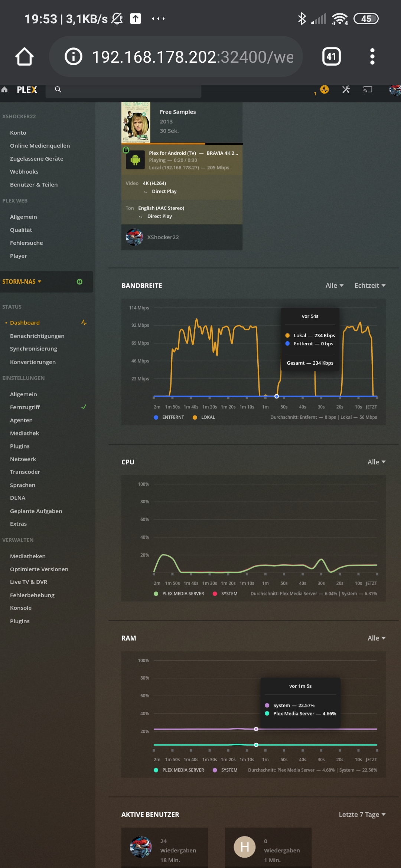401x868 pixels.
Task: Toggle PLEX MEDIA SERVER in RAM legend
Action: point(179,770)
